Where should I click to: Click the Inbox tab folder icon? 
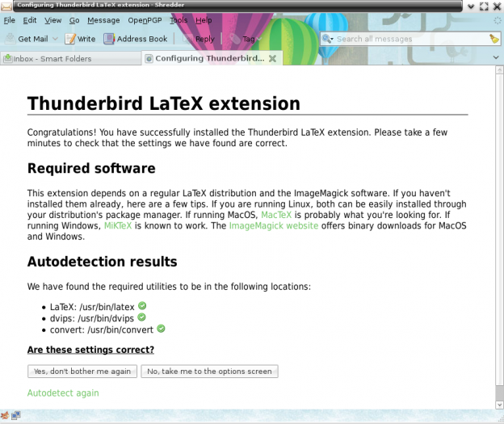tap(8, 58)
